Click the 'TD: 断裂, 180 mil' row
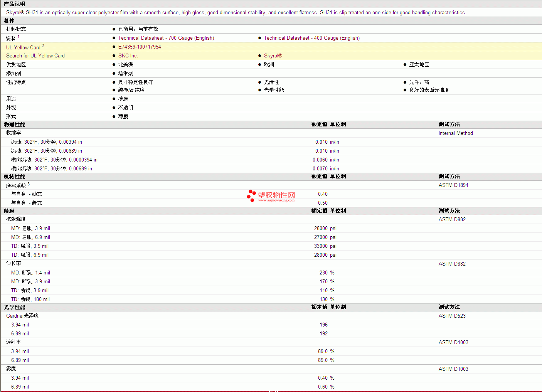Viewport: 542px width, 392px height. pyautogui.click(x=271, y=299)
